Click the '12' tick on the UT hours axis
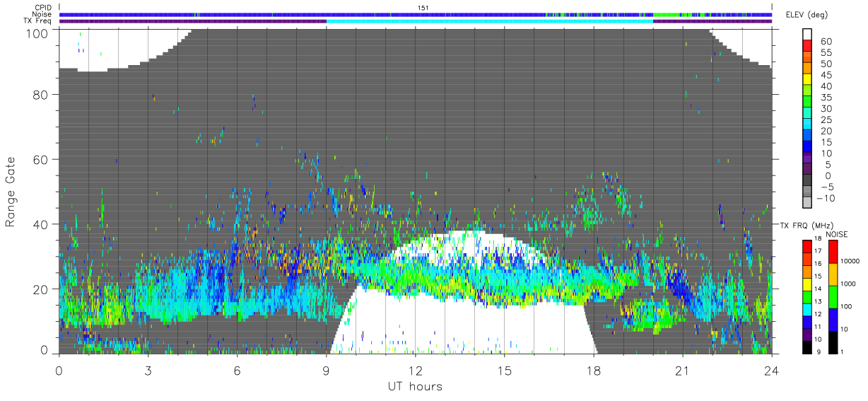Screen dimensions: 868x401 tap(416, 371)
